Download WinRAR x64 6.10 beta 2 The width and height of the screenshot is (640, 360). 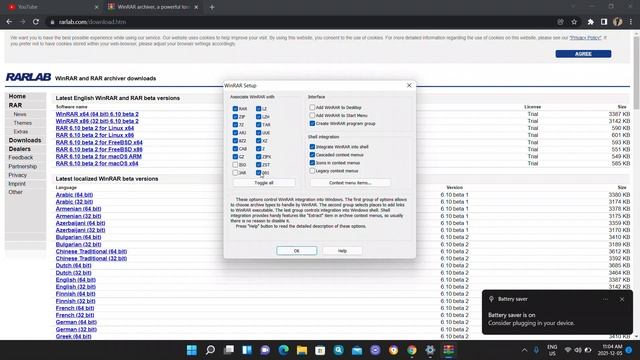pyautogui.click(x=97, y=114)
